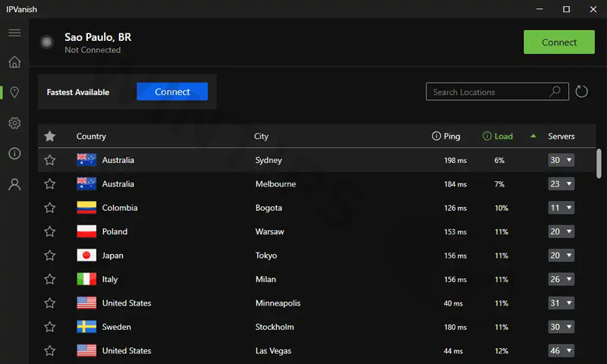Screen dimensions: 607x364
Task: Expand Minneapolis servers dropdown showing 31
Action: 561,303
